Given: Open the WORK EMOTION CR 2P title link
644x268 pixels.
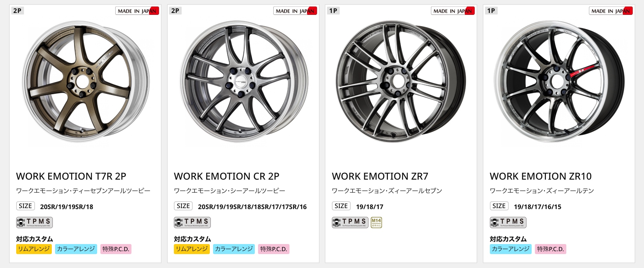Looking at the screenshot, I should pyautogui.click(x=227, y=176).
